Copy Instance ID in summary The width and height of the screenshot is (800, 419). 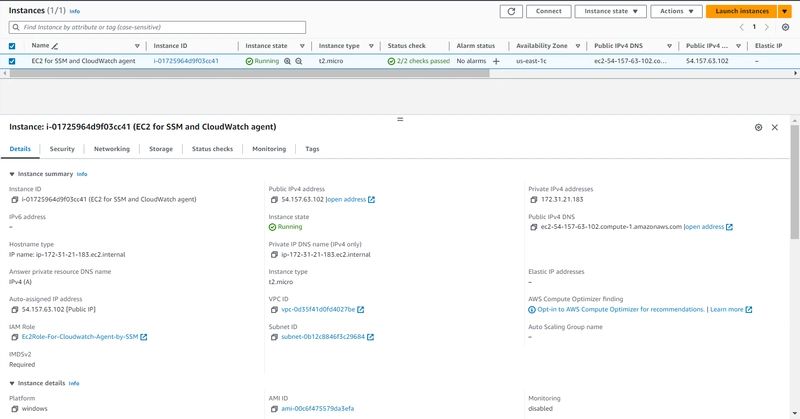point(15,200)
